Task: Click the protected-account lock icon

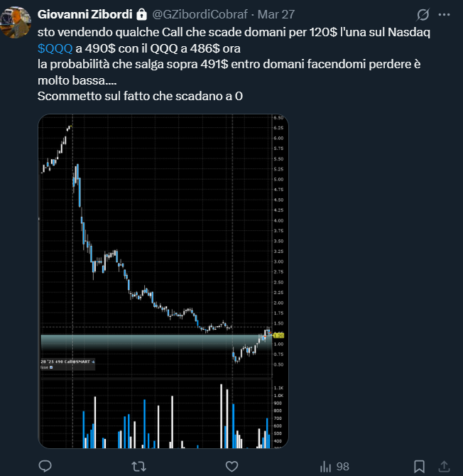Action: click(x=141, y=13)
